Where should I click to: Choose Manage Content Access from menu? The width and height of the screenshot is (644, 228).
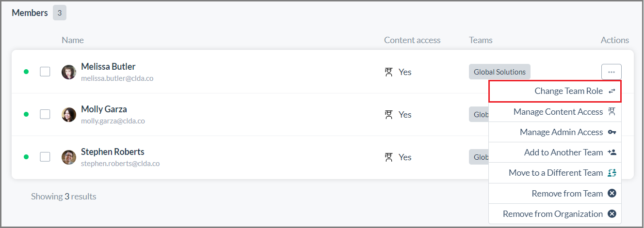click(x=555, y=112)
